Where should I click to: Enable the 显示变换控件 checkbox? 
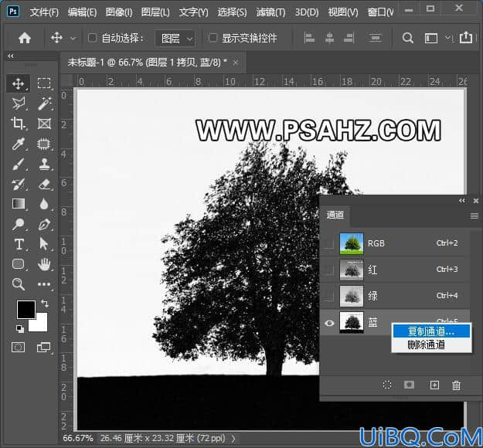tap(213, 38)
